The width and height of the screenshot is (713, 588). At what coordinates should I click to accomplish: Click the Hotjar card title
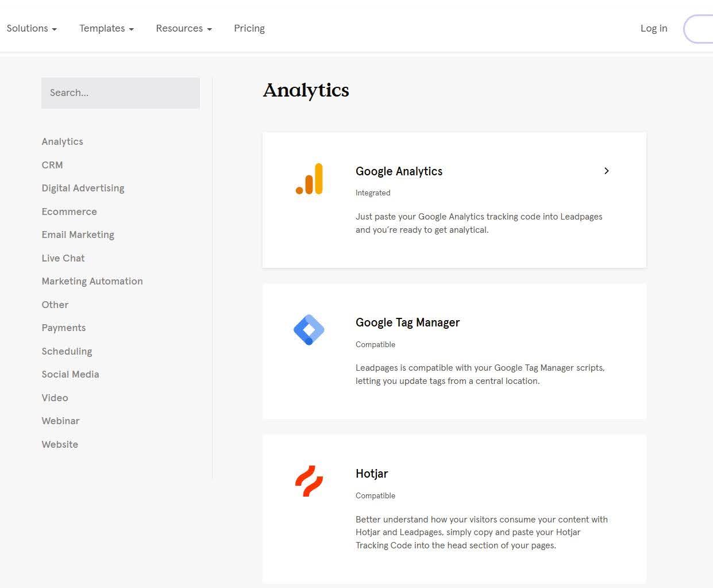pos(372,474)
